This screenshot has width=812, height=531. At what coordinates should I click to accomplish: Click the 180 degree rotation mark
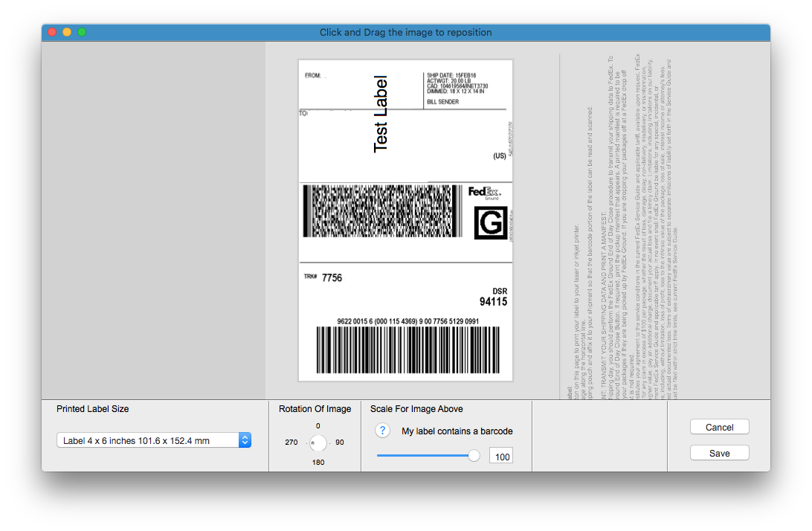[x=318, y=462]
